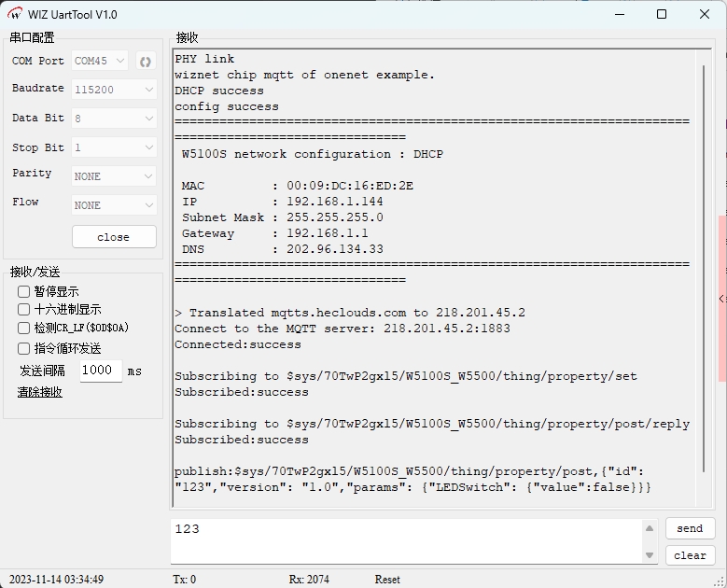Viewport: 727px width, 588px height.
Task: Check the 检测CR_LF($0D$0A) option
Action: pyautogui.click(x=24, y=328)
